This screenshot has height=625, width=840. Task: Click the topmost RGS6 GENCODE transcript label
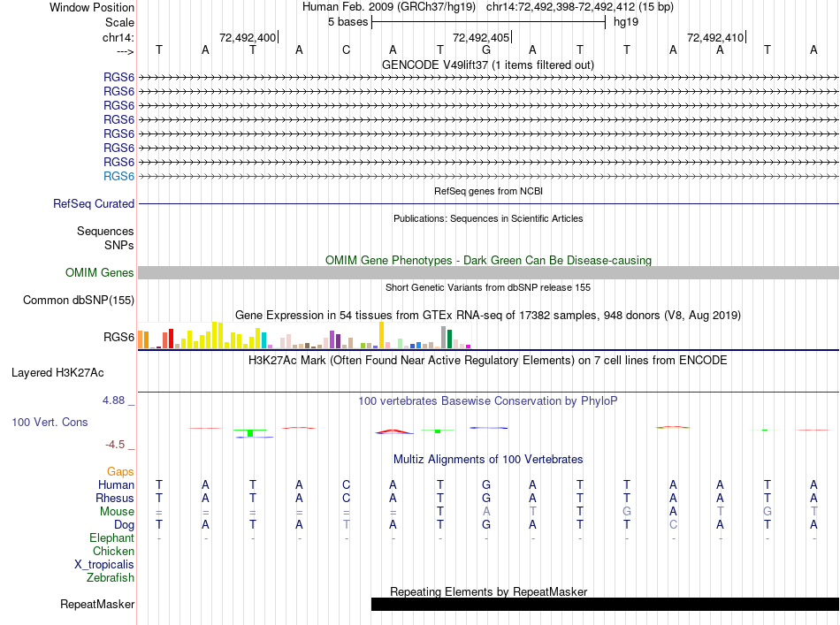pos(119,77)
